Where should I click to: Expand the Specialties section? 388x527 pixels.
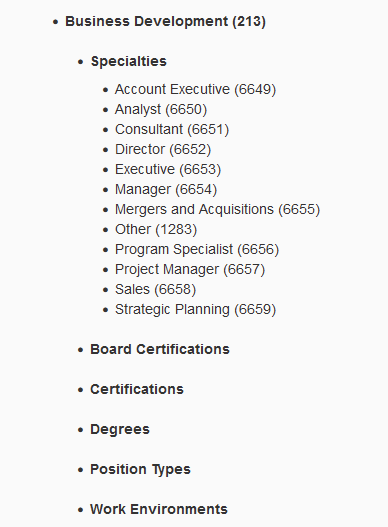129,62
